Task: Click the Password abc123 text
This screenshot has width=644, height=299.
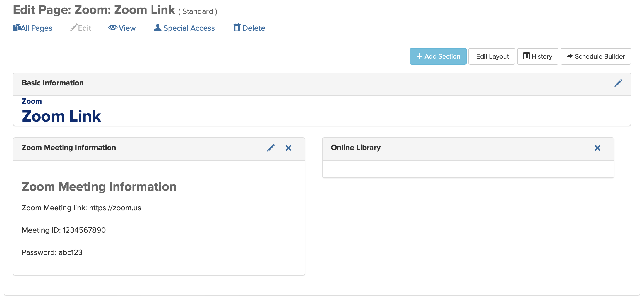Action: [x=52, y=252]
